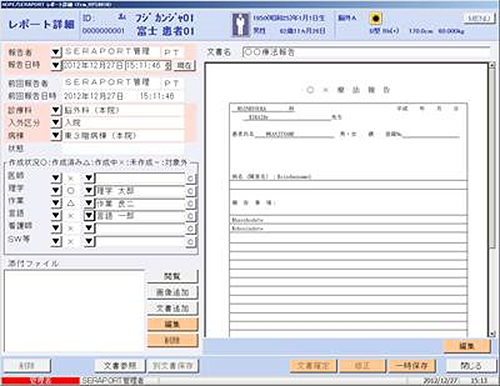Click the circle button beside 言語 一郎
500x386 pixels.
pos(190,216)
